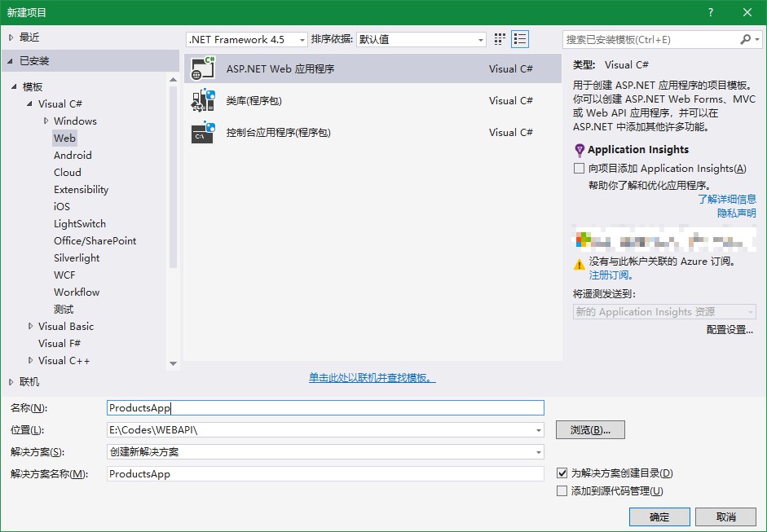Viewport: 767px width, 532px height.
Task: Expand the Windows node under Visual C#
Action: (x=46, y=121)
